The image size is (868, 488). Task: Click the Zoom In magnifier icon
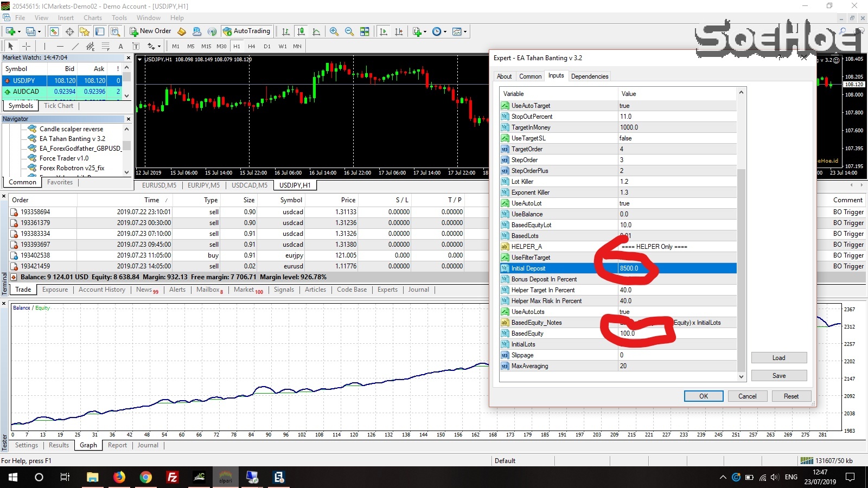pos(334,31)
